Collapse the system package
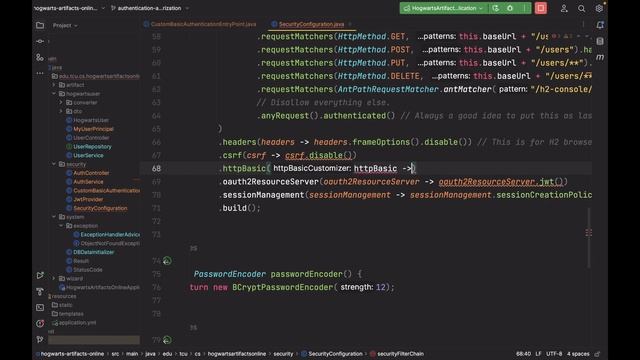The image size is (640, 360). point(53,217)
